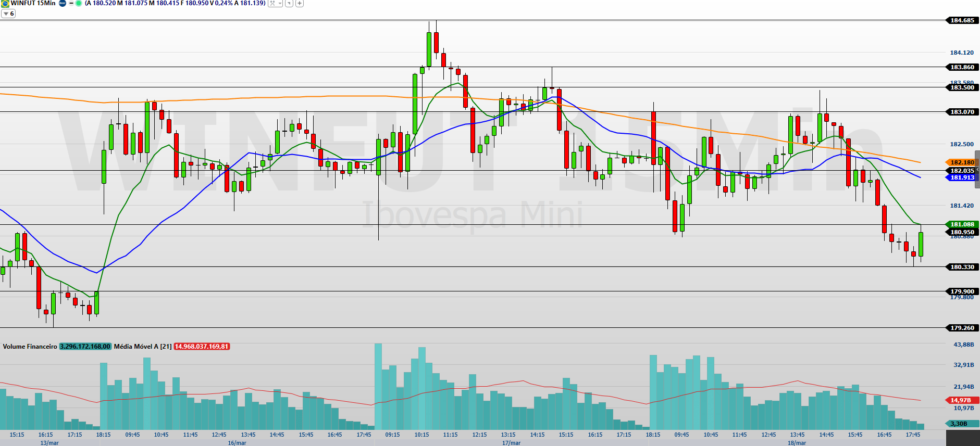Click the red moving average value badge

[x=202, y=347]
